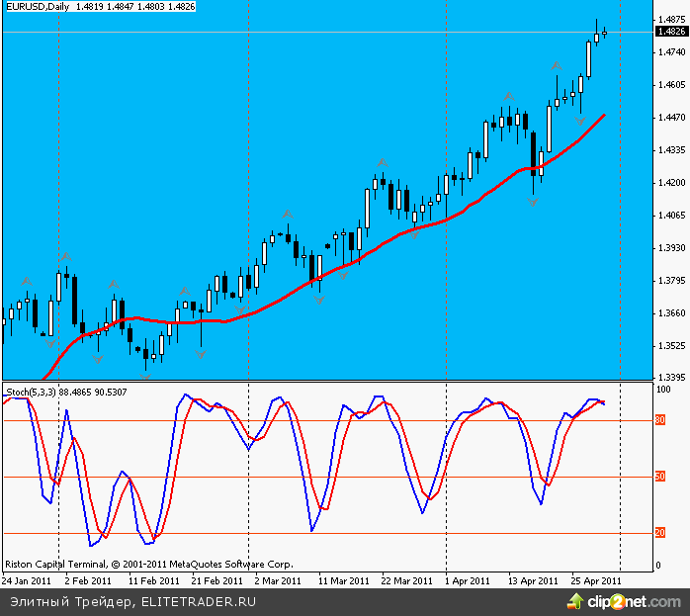
Task: Click the 100 level label on stochastic scale
Action: (663, 390)
